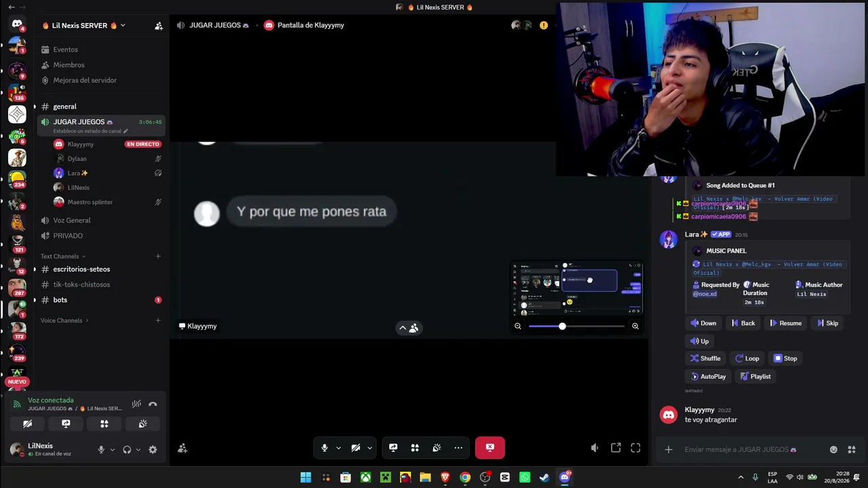Click Resume in the music panel

click(786, 323)
